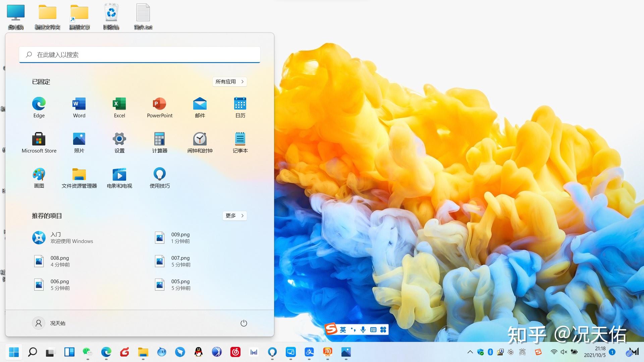The width and height of the screenshot is (644, 362).
Task: Click the 在此键入以搜索 search box
Action: tap(140, 55)
